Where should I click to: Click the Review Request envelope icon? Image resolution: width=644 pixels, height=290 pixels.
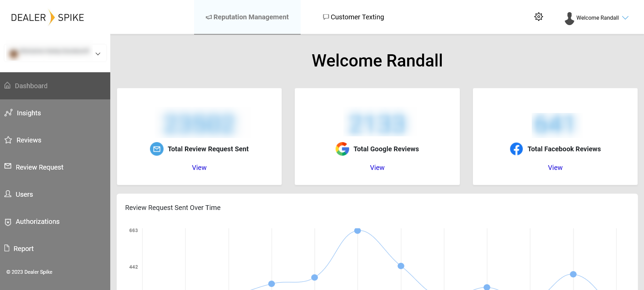(x=8, y=166)
